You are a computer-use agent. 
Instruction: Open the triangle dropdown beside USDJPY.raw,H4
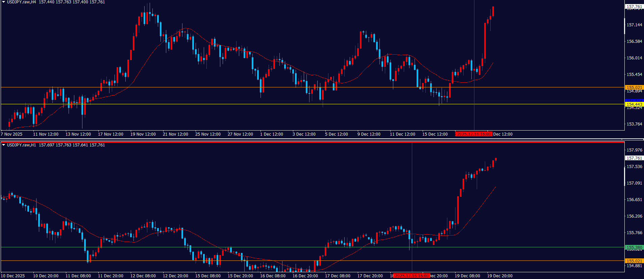click(4, 2)
